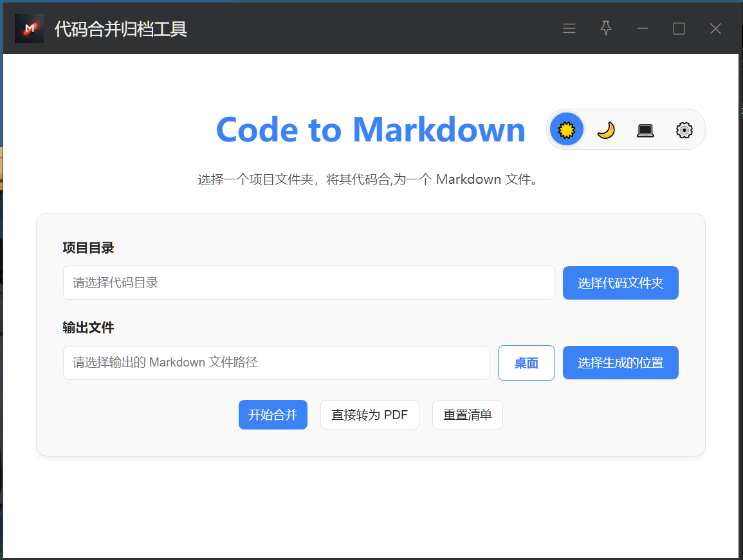Switch to light theme sun icon
Screen dimensions: 743x560
(x=566, y=129)
